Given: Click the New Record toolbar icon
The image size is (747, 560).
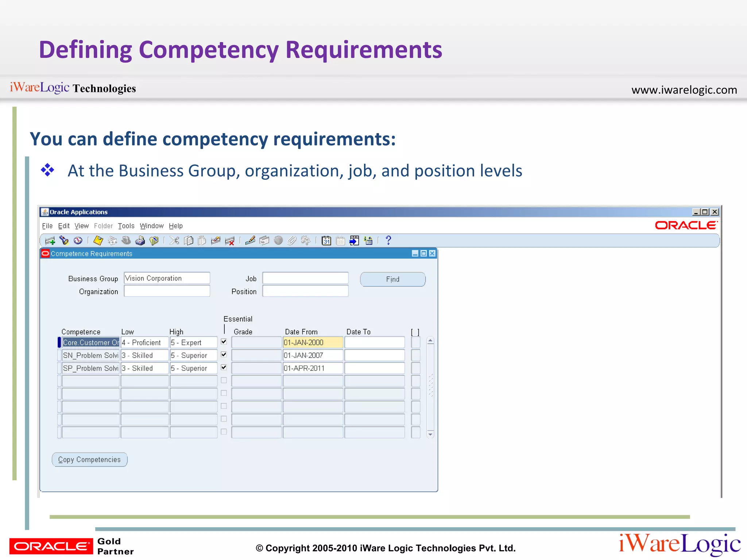Looking at the screenshot, I should click(x=50, y=241).
